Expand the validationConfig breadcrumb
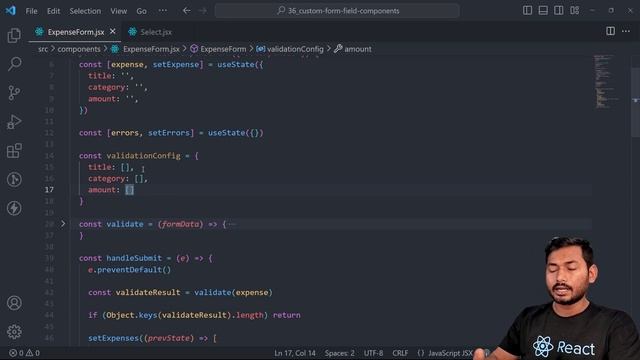 (x=290, y=49)
